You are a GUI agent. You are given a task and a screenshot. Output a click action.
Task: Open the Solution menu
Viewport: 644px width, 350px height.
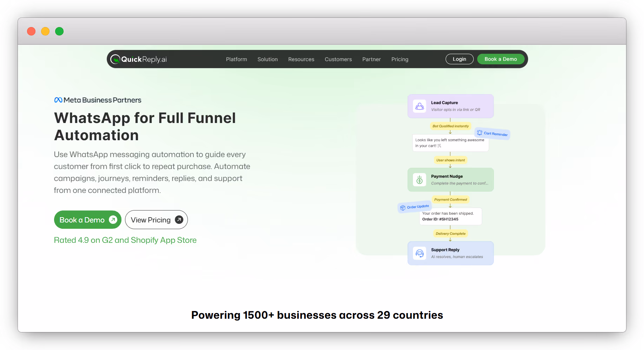pos(268,59)
